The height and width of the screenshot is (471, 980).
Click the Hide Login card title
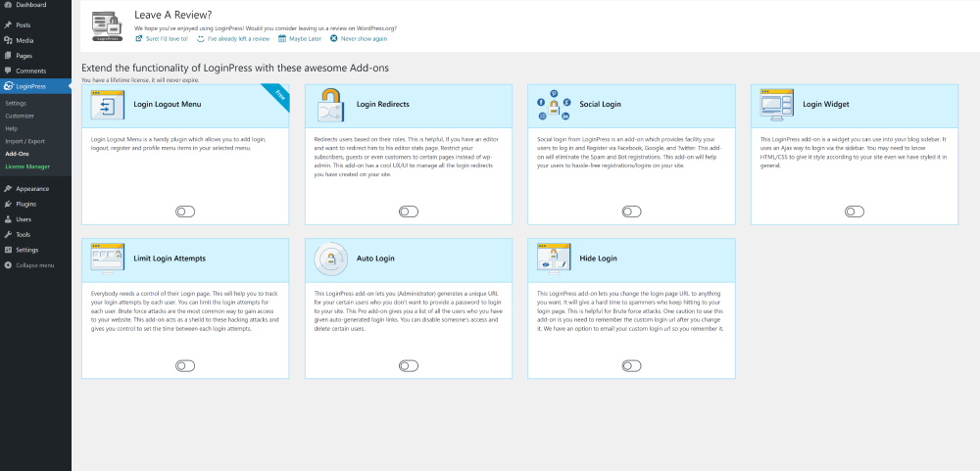[x=598, y=258]
